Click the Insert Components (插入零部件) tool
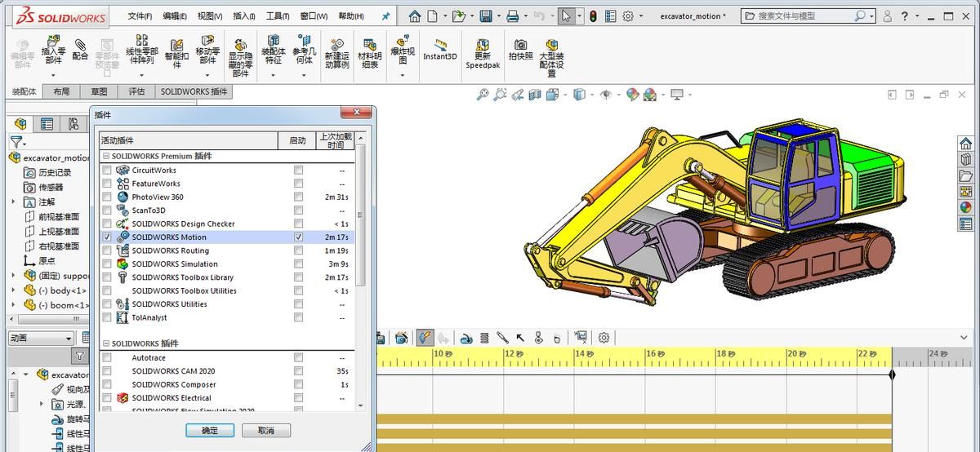Image resolution: width=980 pixels, height=452 pixels. coord(53,50)
